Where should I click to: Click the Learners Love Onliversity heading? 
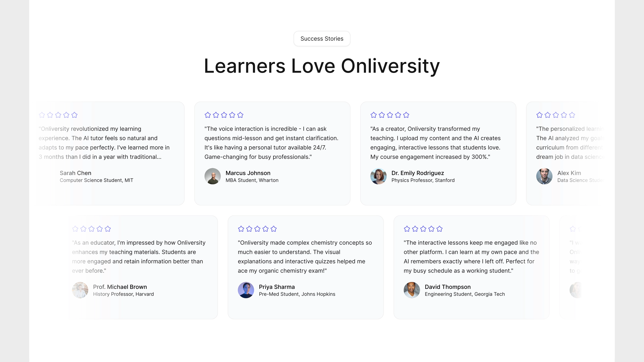coord(322,66)
